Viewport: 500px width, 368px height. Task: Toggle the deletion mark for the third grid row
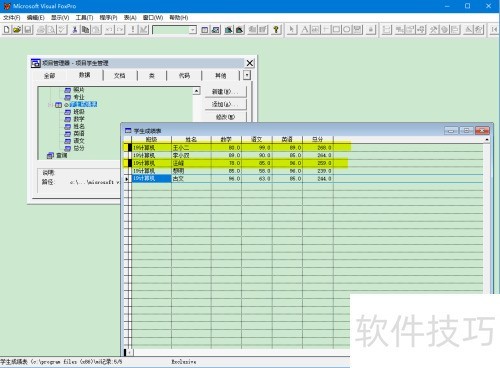(x=130, y=163)
